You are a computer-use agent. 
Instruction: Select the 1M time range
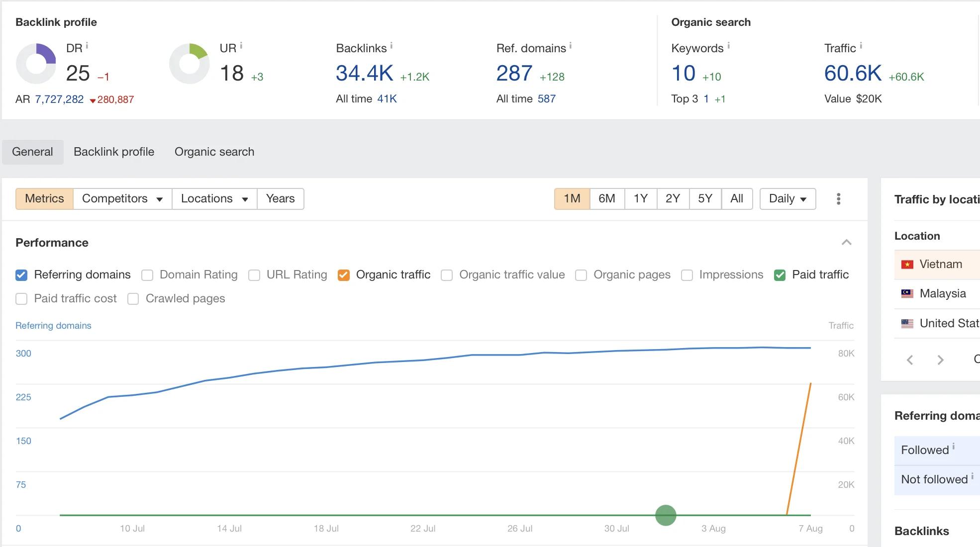pos(572,199)
